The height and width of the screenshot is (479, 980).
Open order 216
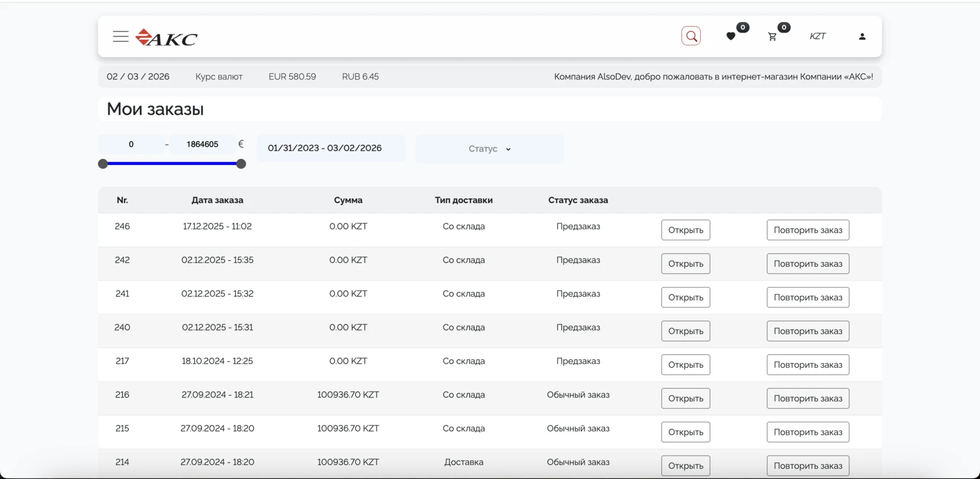[x=685, y=398]
